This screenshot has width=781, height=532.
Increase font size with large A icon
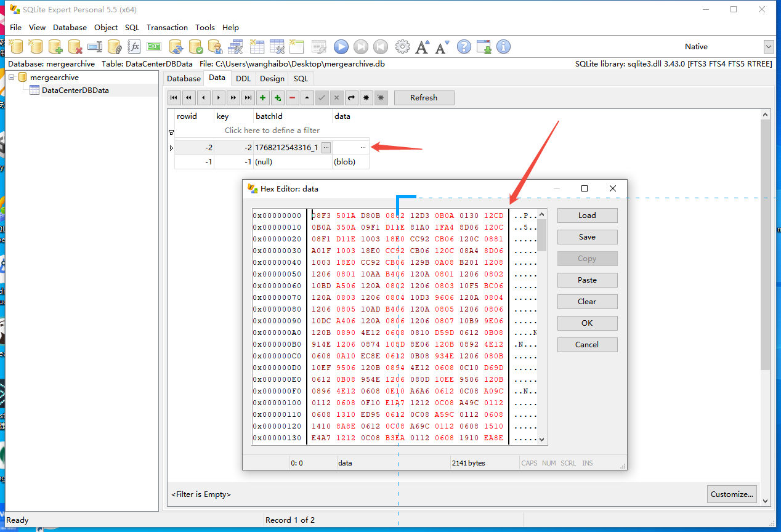tap(422, 47)
